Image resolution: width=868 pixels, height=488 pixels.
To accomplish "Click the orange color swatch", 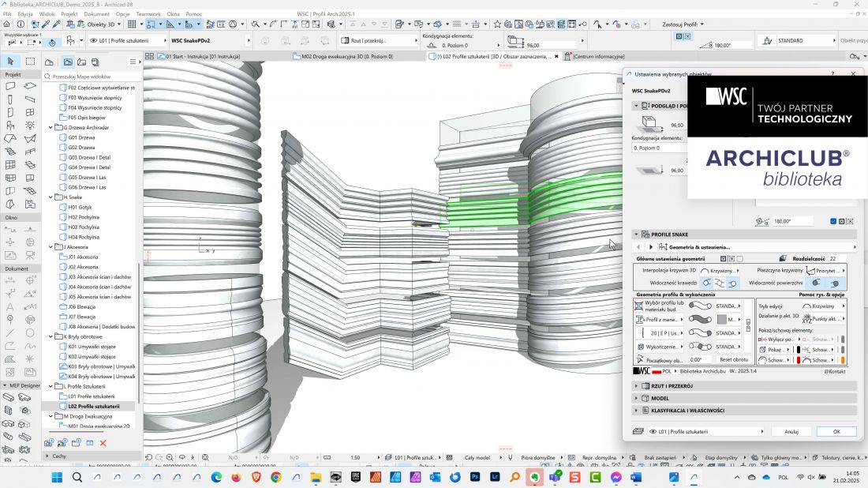I will (x=843, y=360).
